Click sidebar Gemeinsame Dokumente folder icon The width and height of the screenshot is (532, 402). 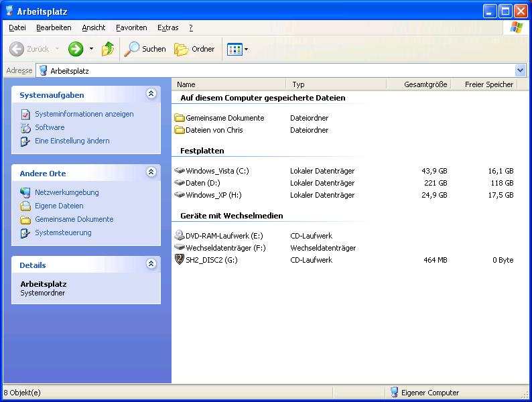coord(25,220)
